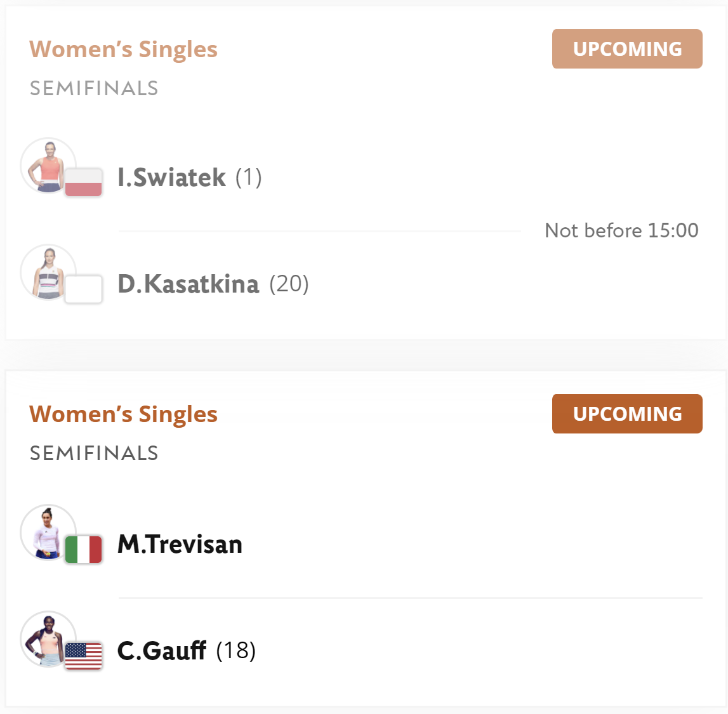Click the seed number (18)

236,651
